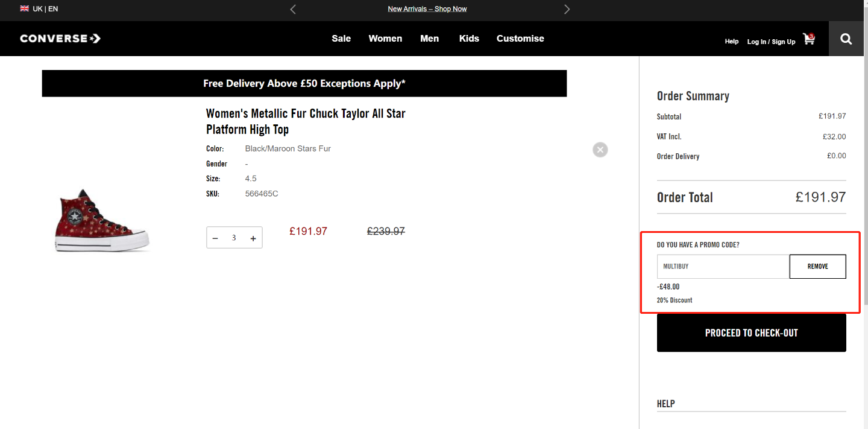
Task: Proceed to check-out
Action: point(751,333)
